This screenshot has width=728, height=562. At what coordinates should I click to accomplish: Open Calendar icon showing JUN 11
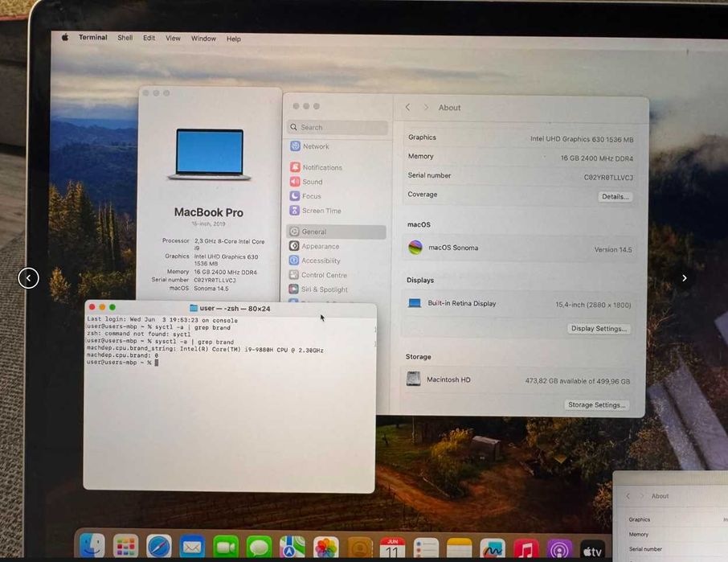coord(393,549)
